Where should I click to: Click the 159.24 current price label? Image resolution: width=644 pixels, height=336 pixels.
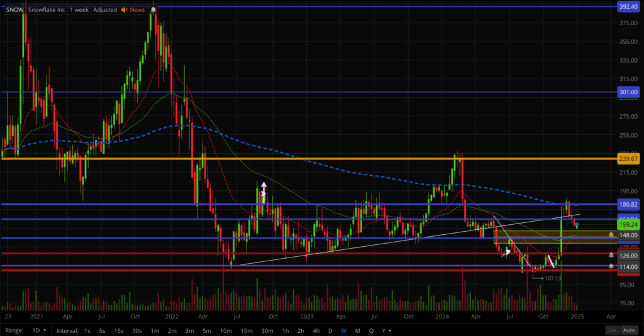pos(628,224)
